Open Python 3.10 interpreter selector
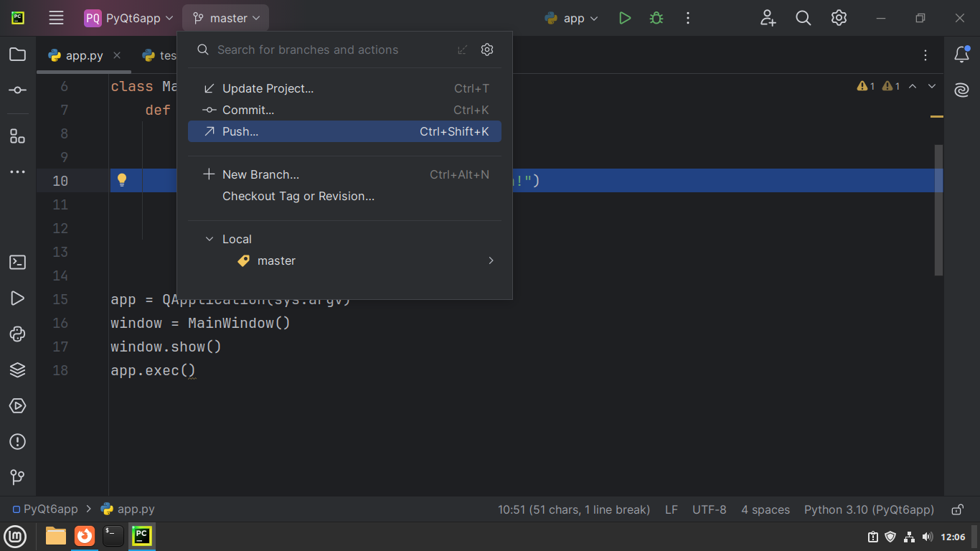This screenshot has width=980, height=551. 869,509
